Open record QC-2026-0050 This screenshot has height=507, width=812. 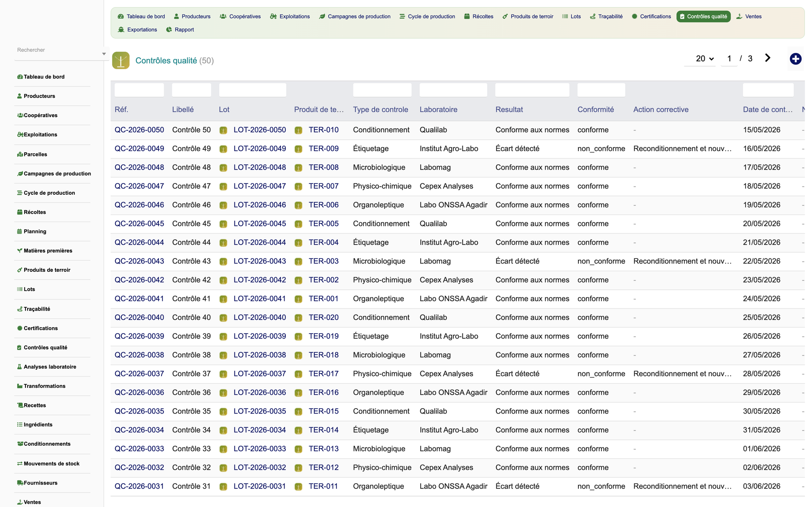(x=139, y=130)
